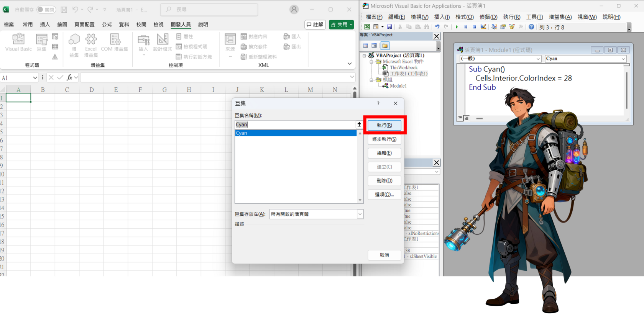
Task: Click the Find binoculars icon in VBA toolbar
Action: 426,27
